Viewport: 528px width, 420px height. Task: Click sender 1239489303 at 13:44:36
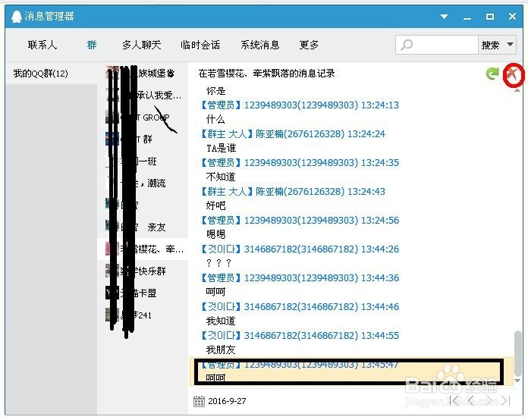pos(300,278)
